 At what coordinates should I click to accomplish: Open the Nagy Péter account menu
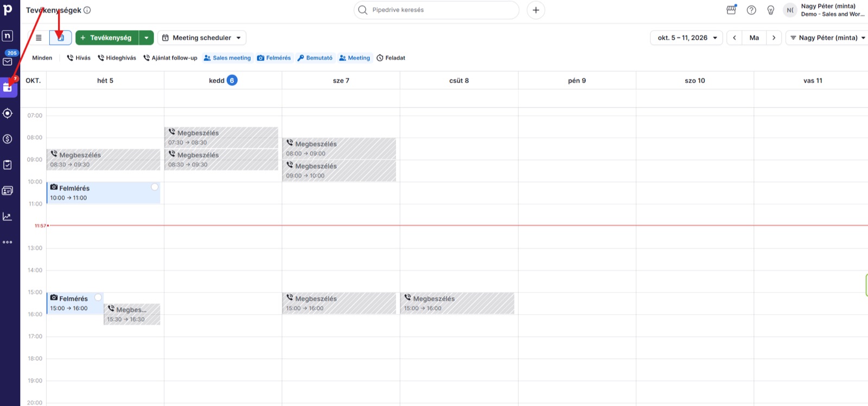825,10
